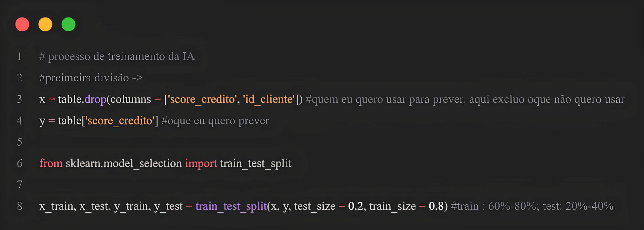
Task: Click the red 'from' keyword
Action: [x=51, y=163]
